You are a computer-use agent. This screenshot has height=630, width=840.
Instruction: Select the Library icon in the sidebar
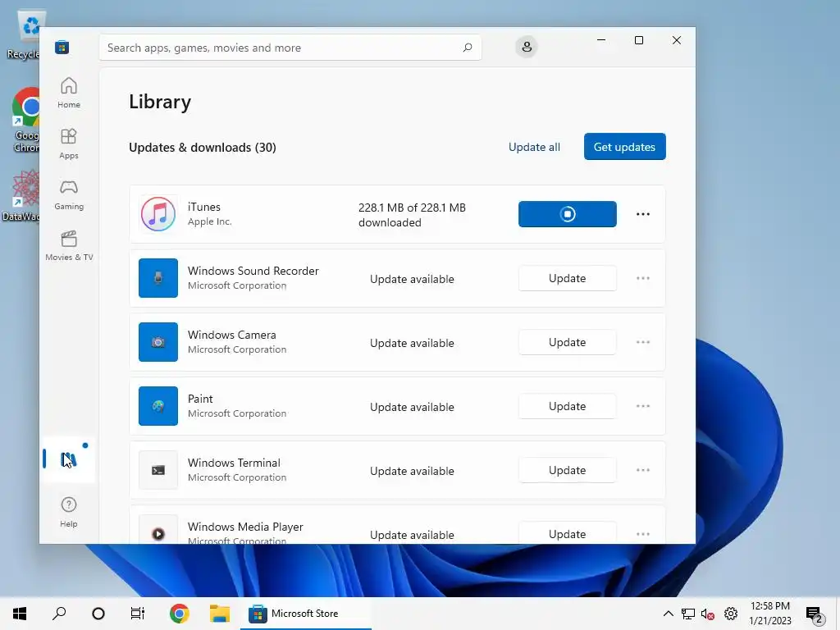[69, 459]
